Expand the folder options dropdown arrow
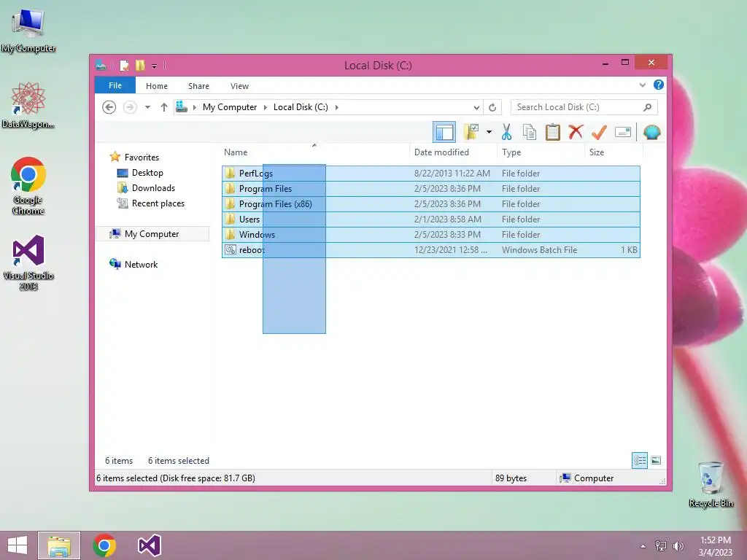Viewport: 747px width, 560px height. [489, 132]
